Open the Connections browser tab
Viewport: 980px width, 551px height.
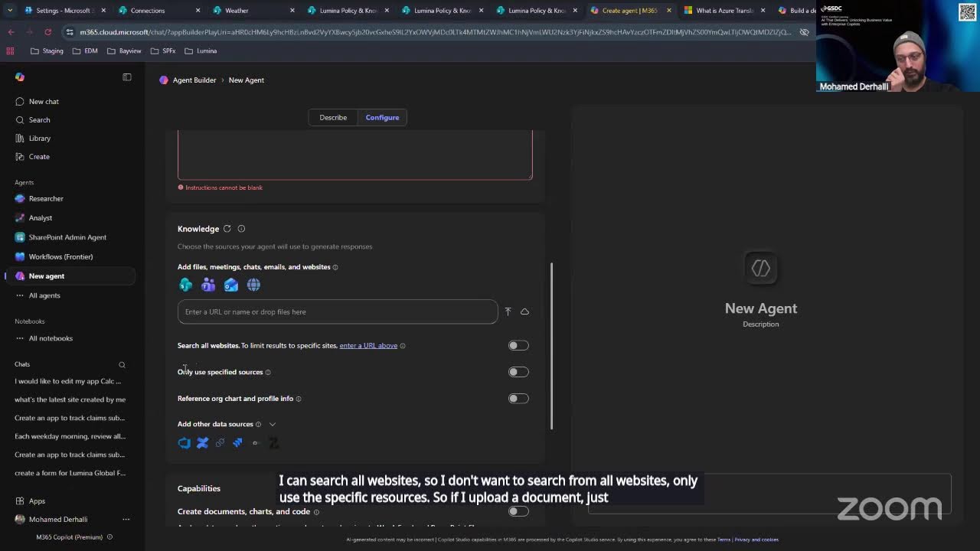click(x=158, y=11)
